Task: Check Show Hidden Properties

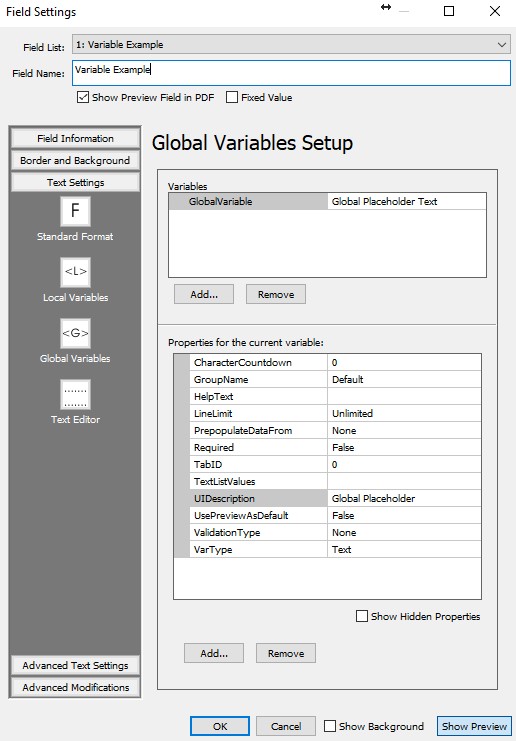Action: 361,616
